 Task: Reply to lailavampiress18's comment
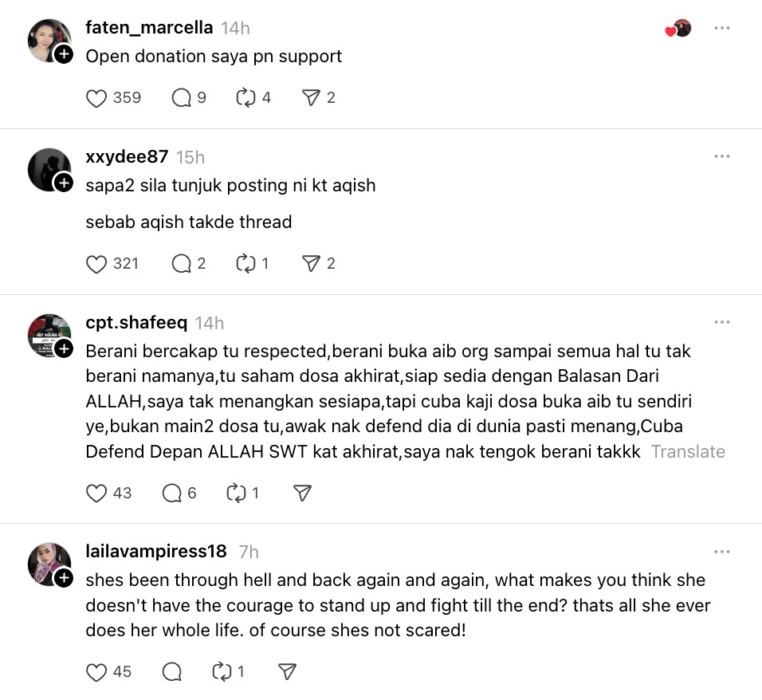pos(172,672)
